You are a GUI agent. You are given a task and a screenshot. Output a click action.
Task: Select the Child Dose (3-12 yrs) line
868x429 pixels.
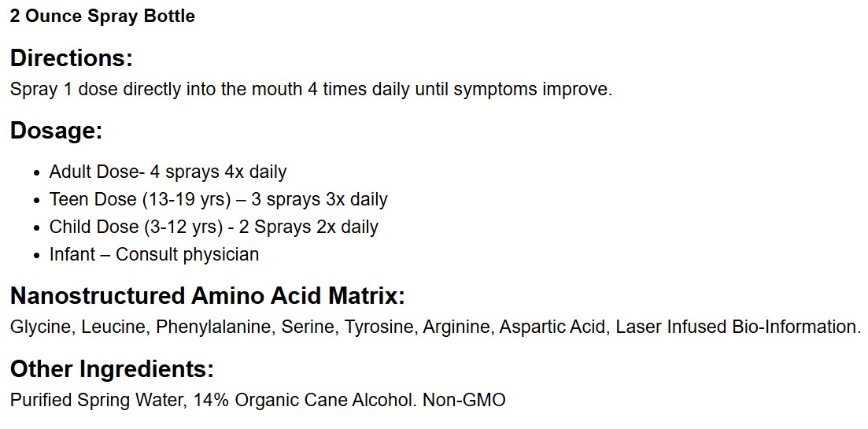pyautogui.click(x=213, y=227)
